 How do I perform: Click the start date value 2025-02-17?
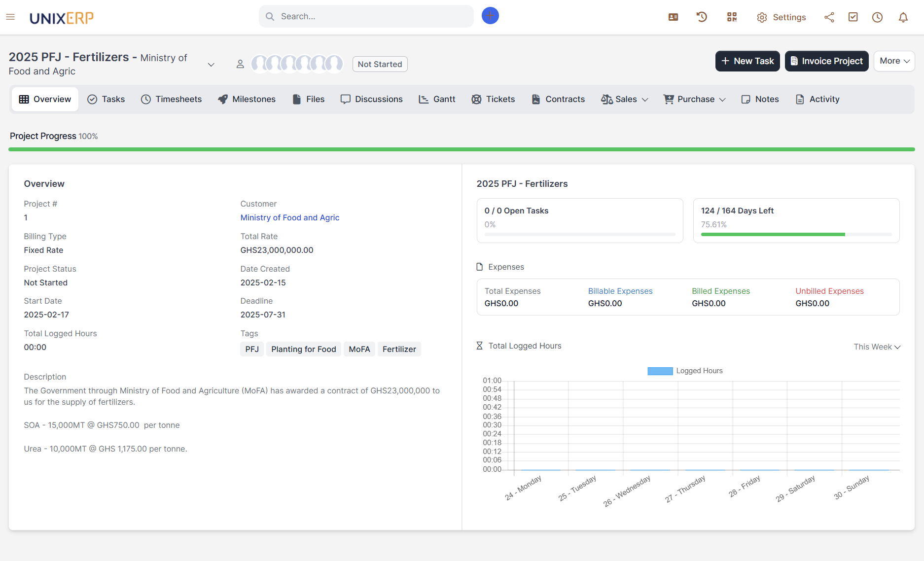click(46, 315)
